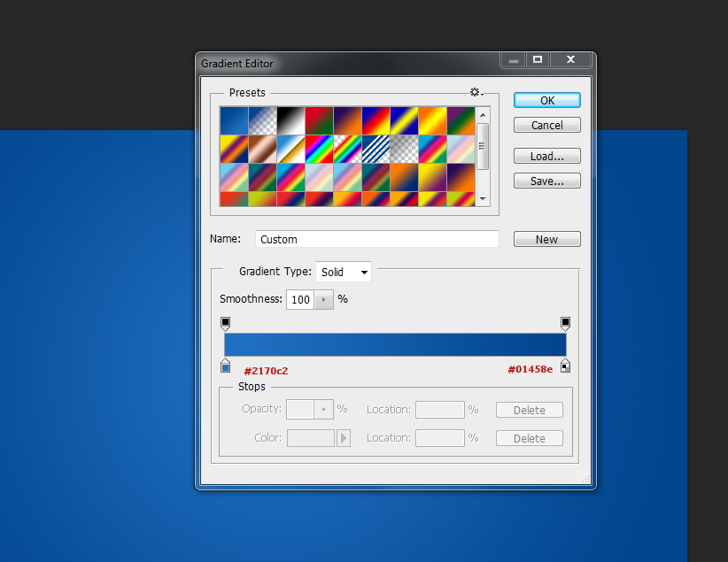Click the Load... button
The height and width of the screenshot is (562, 728).
click(x=546, y=157)
